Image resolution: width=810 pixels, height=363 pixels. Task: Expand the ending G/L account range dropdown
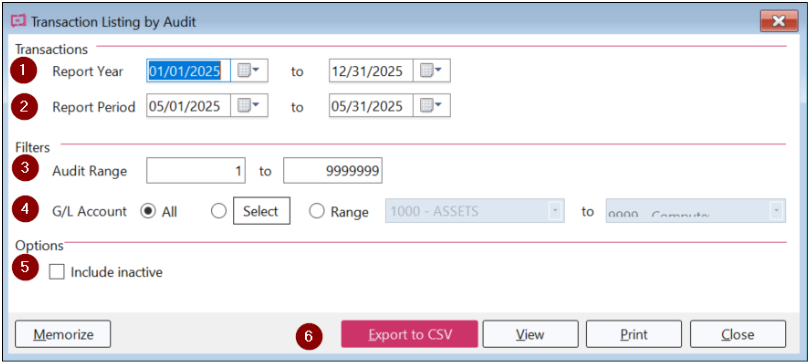777,211
